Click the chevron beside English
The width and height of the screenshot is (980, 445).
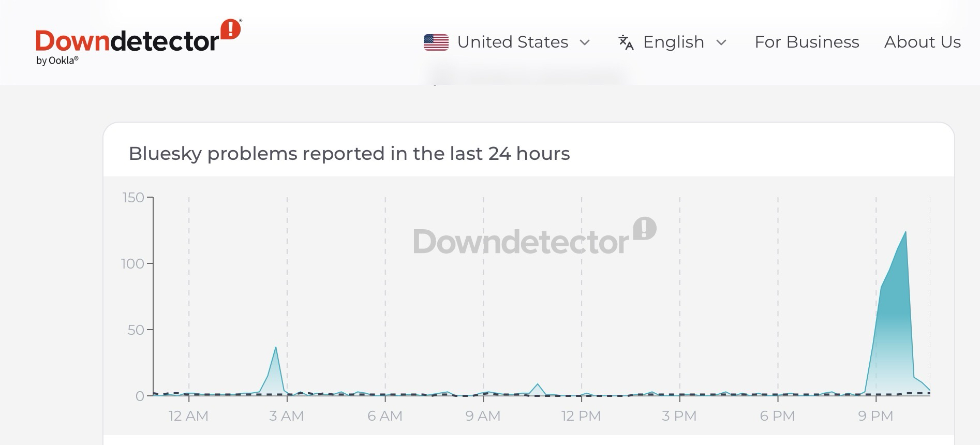[x=721, y=42]
